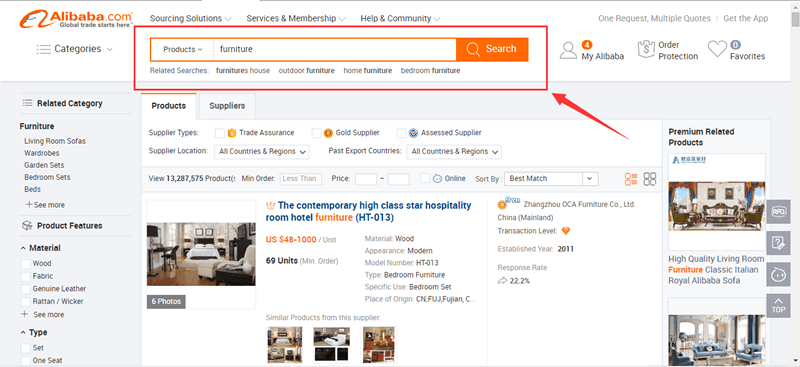Open Order Protection shield icon

click(x=646, y=50)
